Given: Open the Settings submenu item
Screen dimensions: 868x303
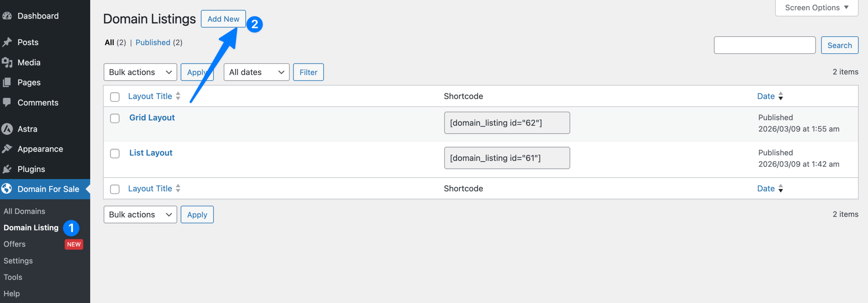Looking at the screenshot, I should click(18, 261).
